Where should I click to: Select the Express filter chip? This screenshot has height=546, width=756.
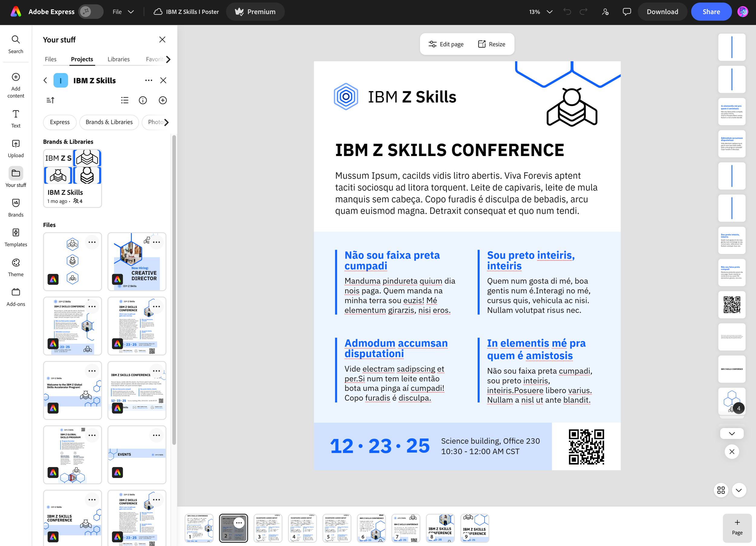(60, 122)
